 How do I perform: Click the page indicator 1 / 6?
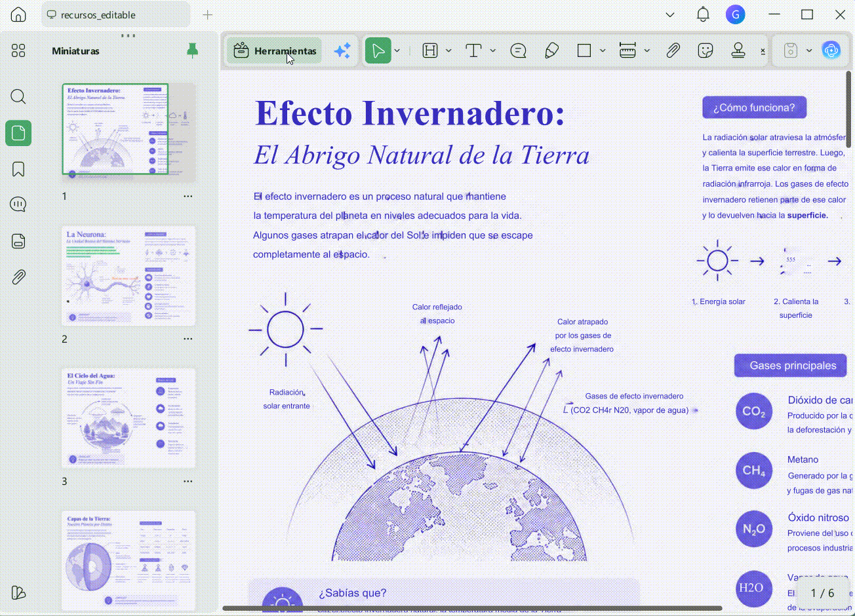tap(822, 593)
